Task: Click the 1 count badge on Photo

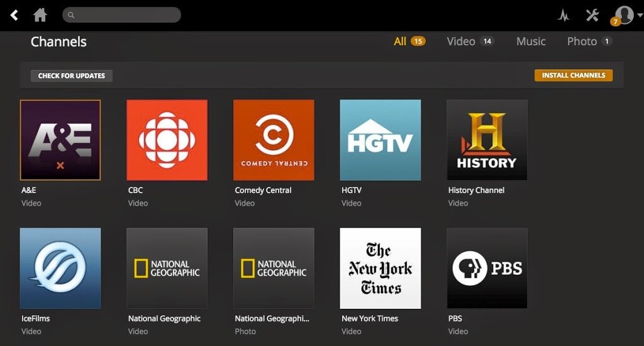Action: pos(607,41)
